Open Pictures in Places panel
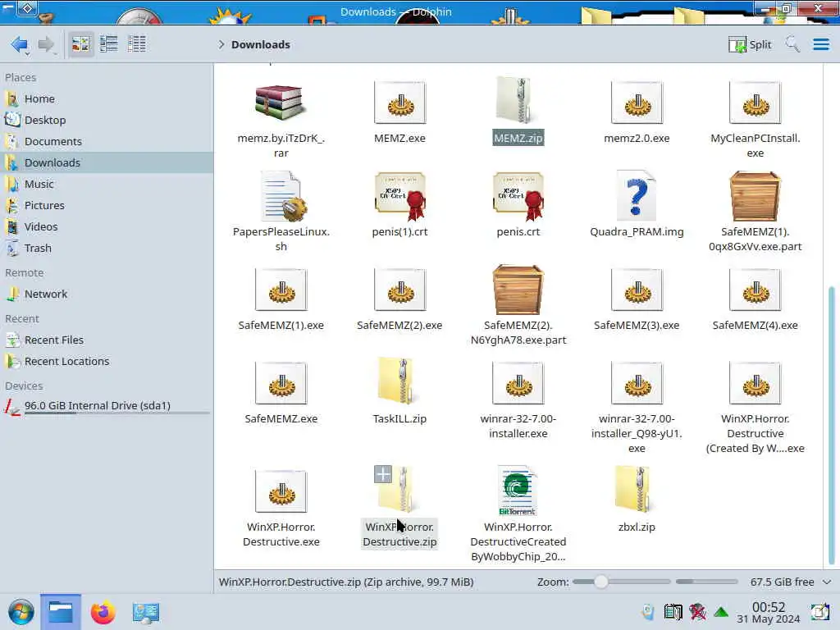Image resolution: width=840 pixels, height=630 pixels. [107, 205]
